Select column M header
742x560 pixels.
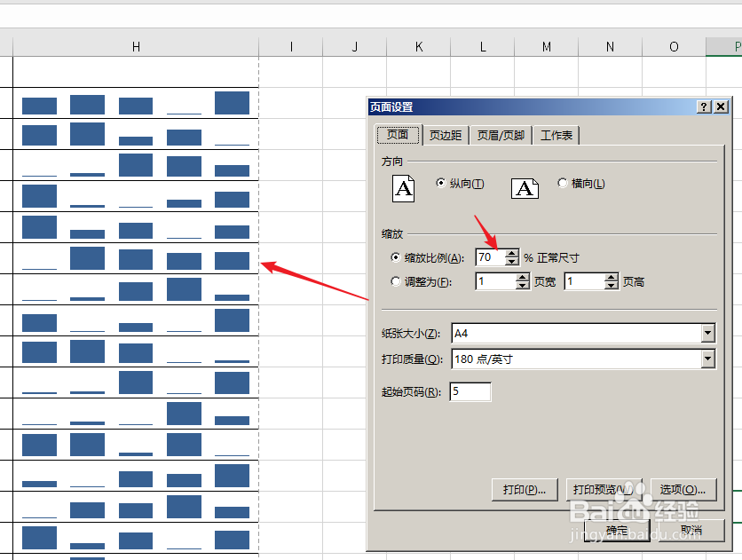coord(547,47)
